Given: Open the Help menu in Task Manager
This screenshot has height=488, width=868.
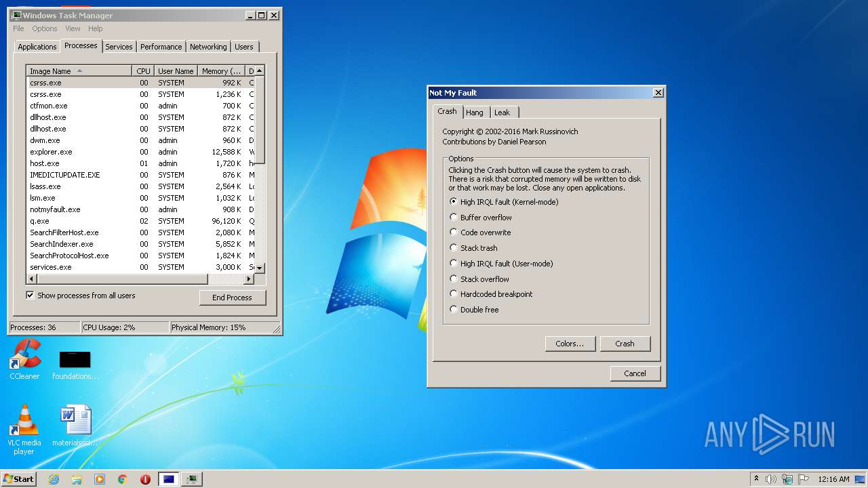Looking at the screenshot, I should click(96, 28).
